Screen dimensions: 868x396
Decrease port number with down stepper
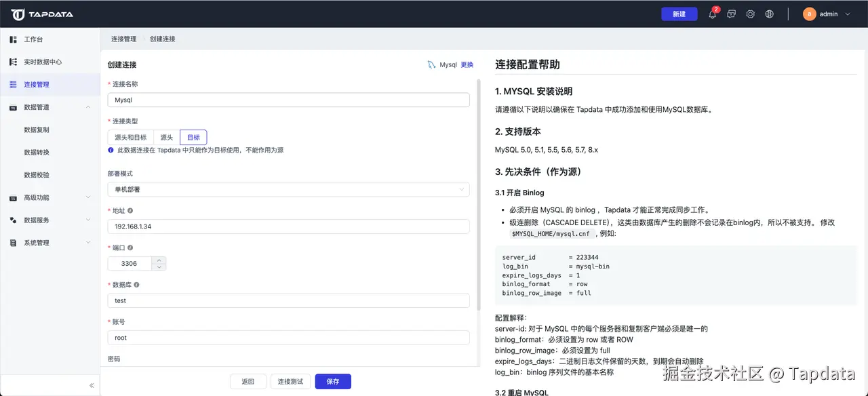(159, 267)
